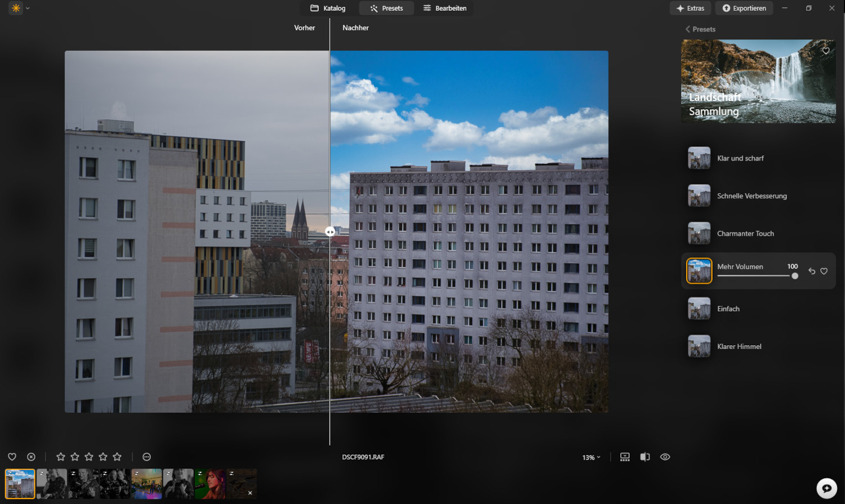Expand the Luminar logo menu

tap(19, 8)
